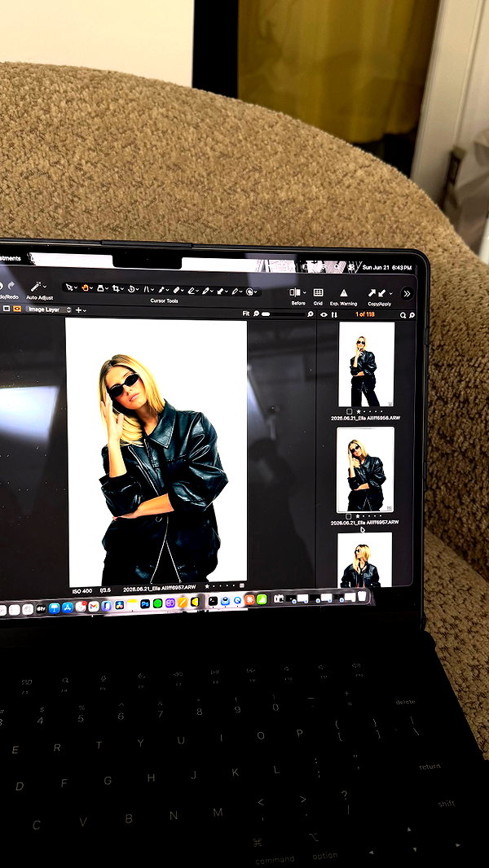Image resolution: width=489 pixels, height=868 pixels.
Task: Open the Adjustments menu in menu bar
Action: [10, 258]
